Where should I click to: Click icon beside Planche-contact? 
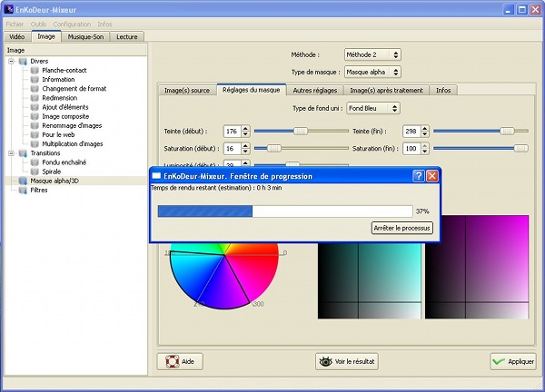pyautogui.click(x=35, y=71)
